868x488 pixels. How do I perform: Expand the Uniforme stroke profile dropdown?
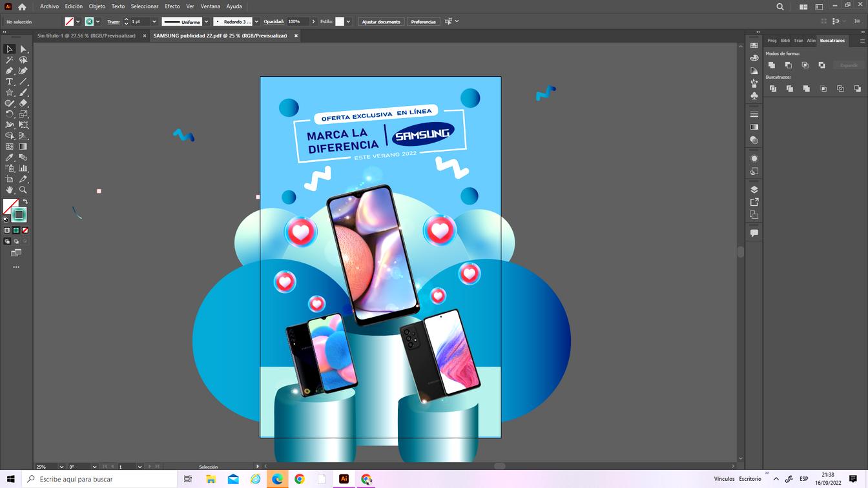tap(206, 22)
